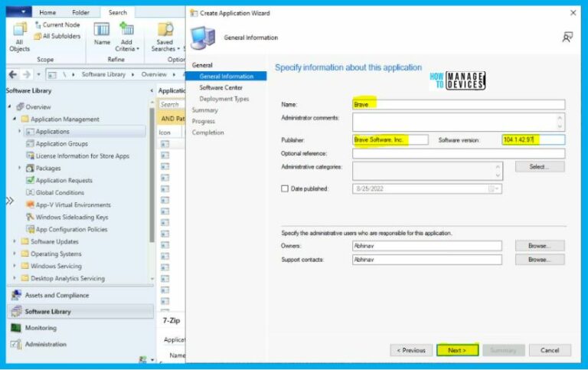
Task: Click the Publisher field
Action: coord(390,139)
